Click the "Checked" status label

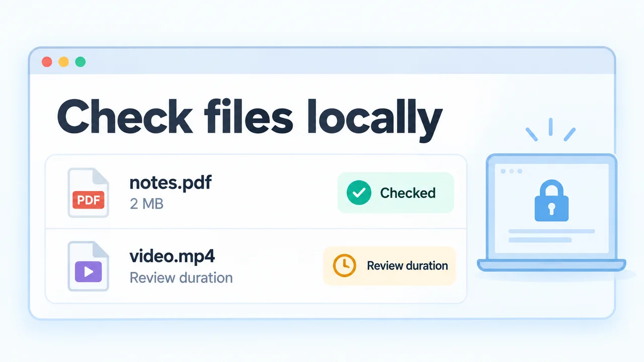point(408,193)
